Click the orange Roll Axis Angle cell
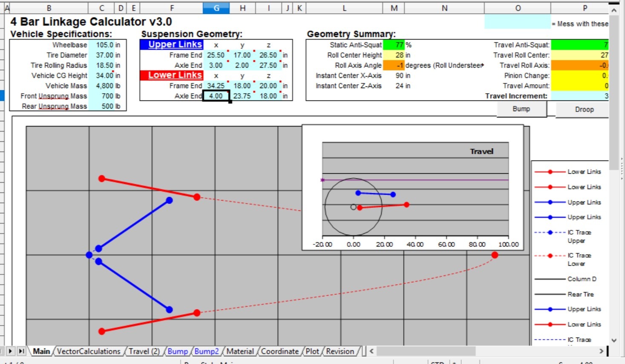 (x=394, y=65)
